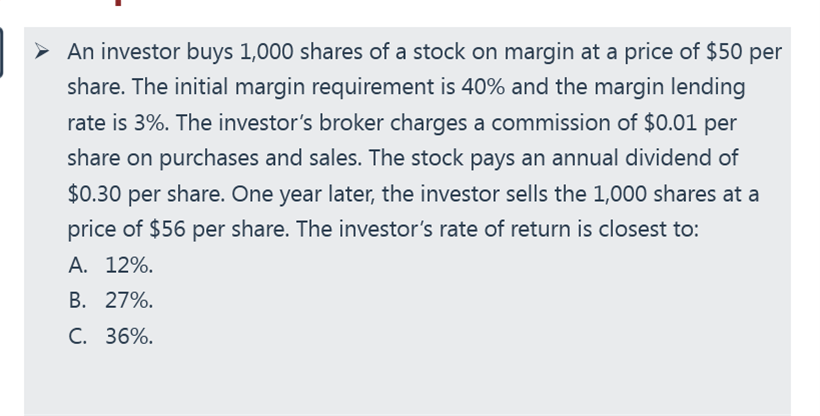Click the letter A answer label
The width and height of the screenshot is (820, 416).
coord(77,265)
